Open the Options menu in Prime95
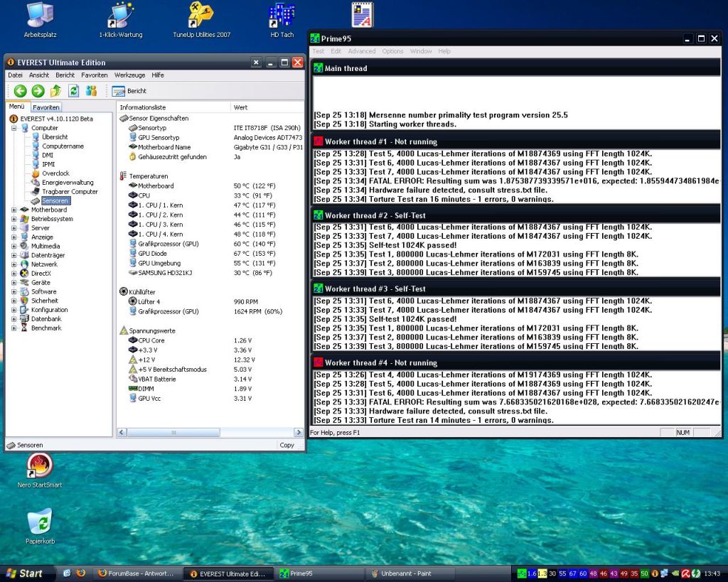 pyautogui.click(x=392, y=51)
